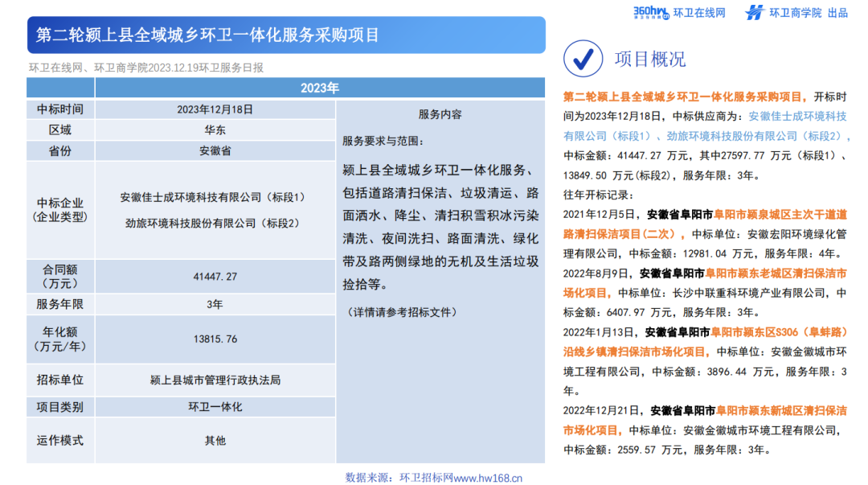This screenshot has width=868, height=485.
Task: Click the 往年开标记录 label
Action: [599, 195]
